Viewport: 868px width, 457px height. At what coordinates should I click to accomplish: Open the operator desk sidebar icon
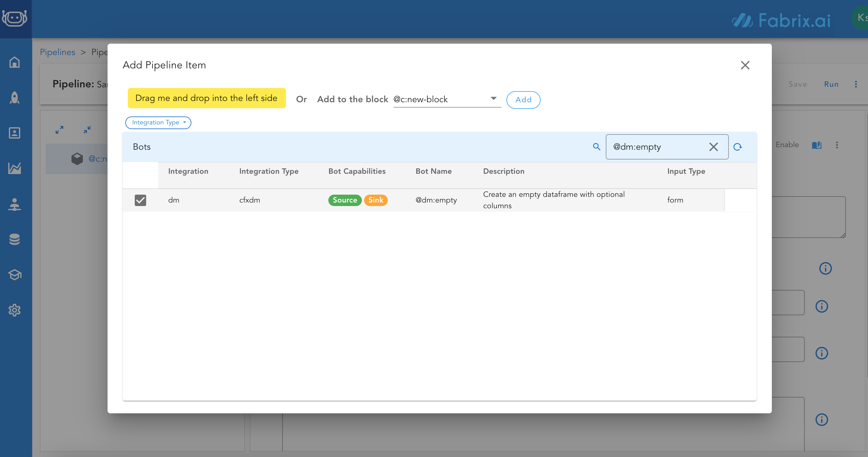(15, 204)
